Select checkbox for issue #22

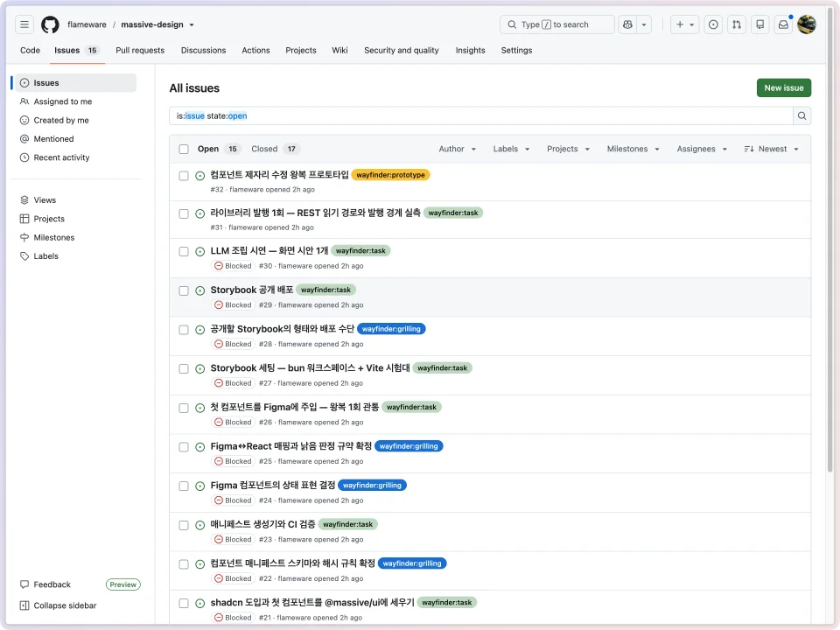coord(184,564)
